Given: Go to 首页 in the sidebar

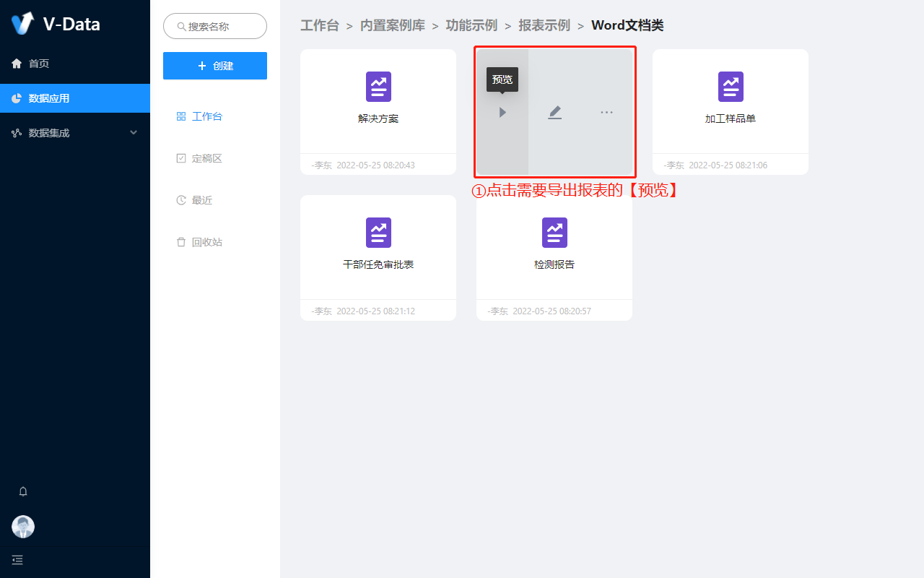Looking at the screenshot, I should tap(39, 64).
